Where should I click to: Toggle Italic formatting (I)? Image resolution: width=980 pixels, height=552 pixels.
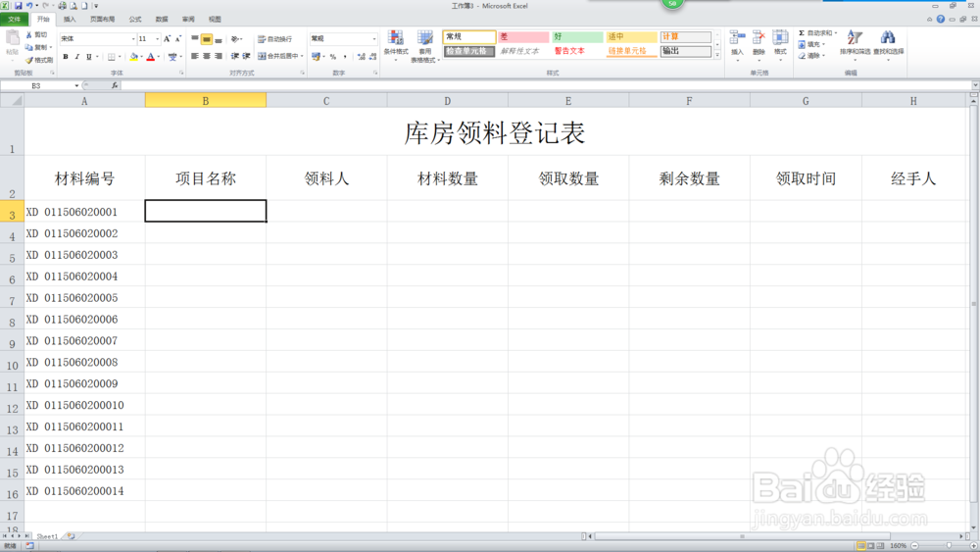[76, 57]
